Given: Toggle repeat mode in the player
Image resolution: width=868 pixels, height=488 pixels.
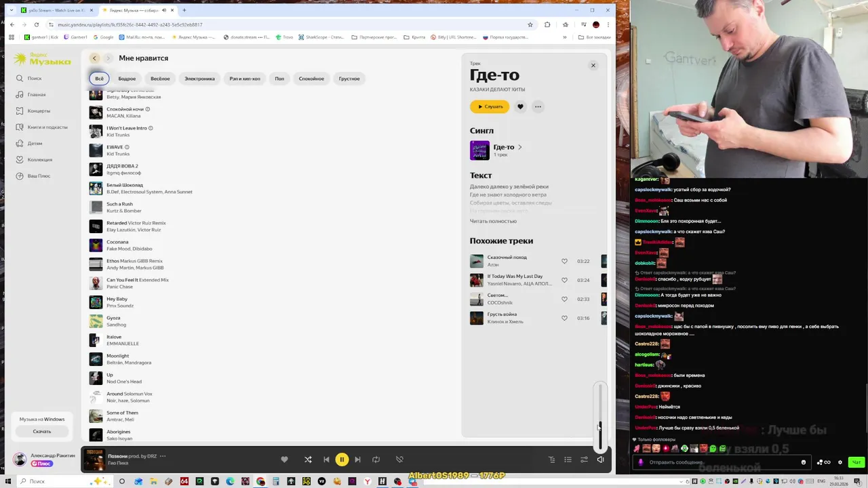Looking at the screenshot, I should (376, 460).
